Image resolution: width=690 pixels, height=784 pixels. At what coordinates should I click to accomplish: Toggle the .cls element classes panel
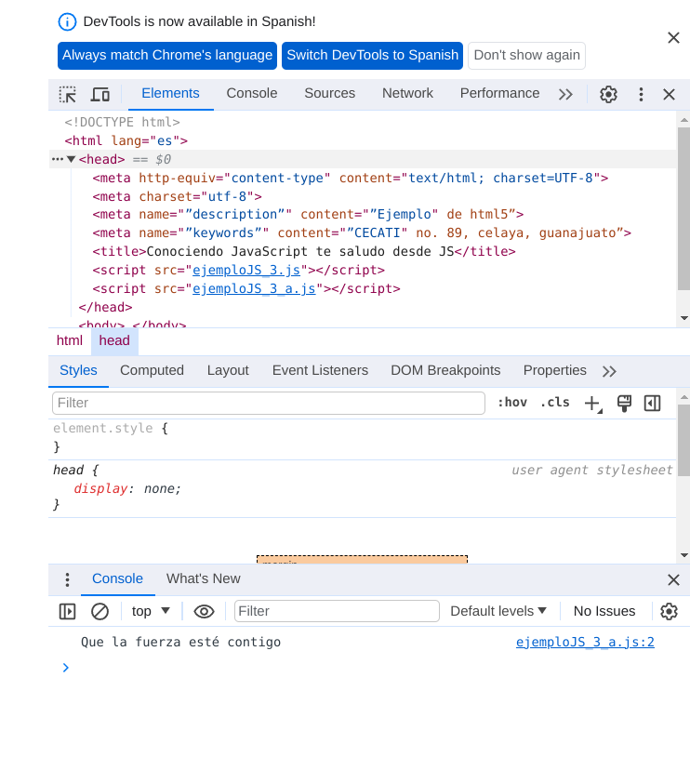(x=555, y=403)
